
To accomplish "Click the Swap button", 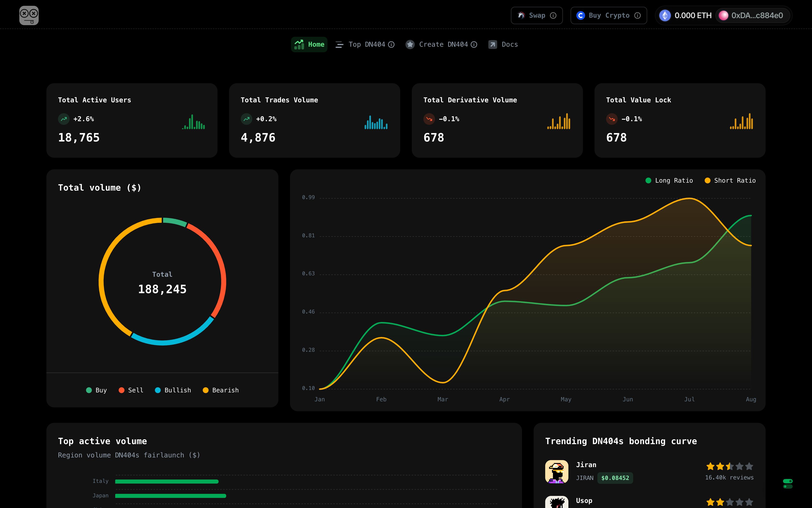I will tap(536, 15).
